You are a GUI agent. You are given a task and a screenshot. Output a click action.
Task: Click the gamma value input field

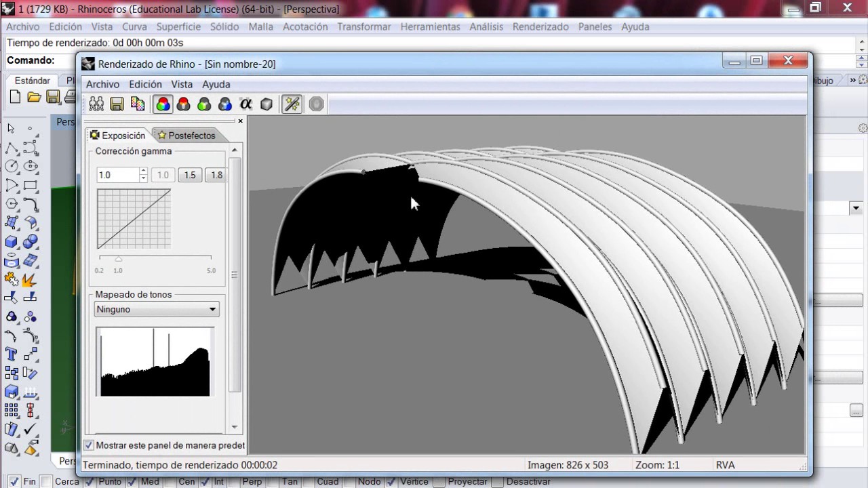117,175
